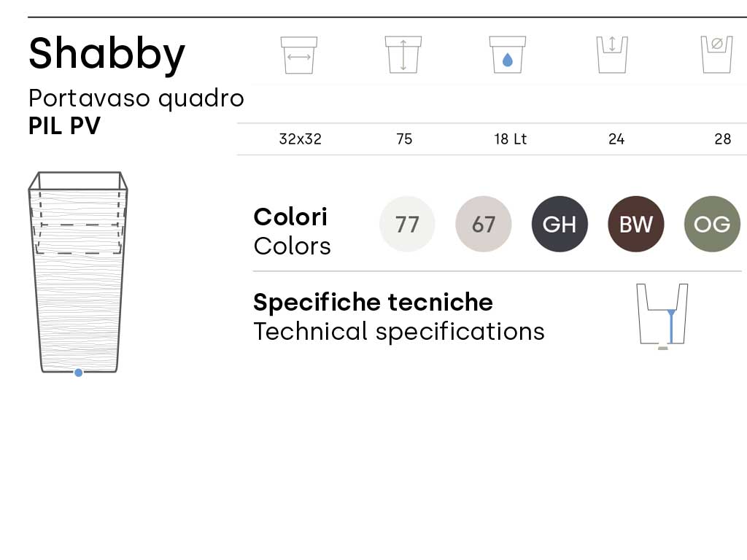
Task: Click the inner diameter pot icon
Action: point(716,55)
